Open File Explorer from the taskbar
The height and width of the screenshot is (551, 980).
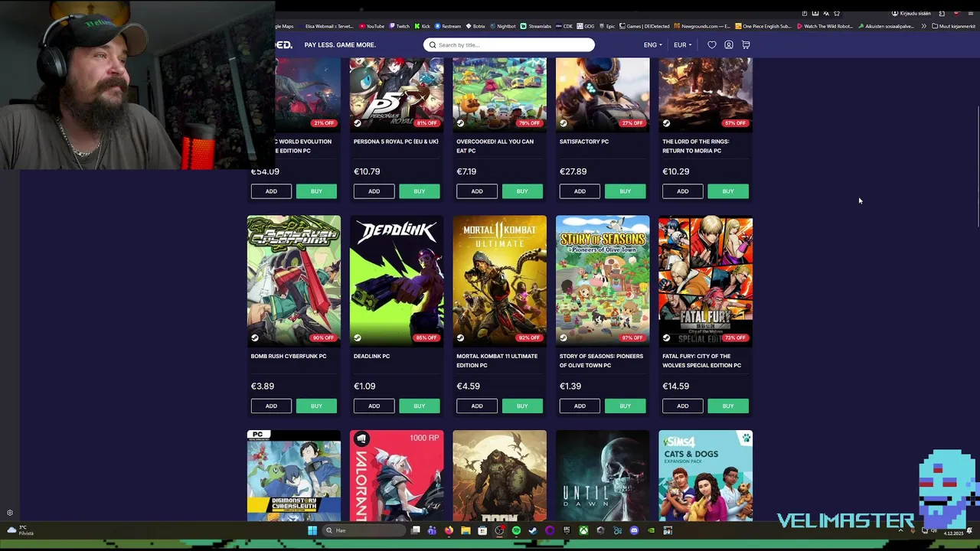pyautogui.click(x=465, y=530)
